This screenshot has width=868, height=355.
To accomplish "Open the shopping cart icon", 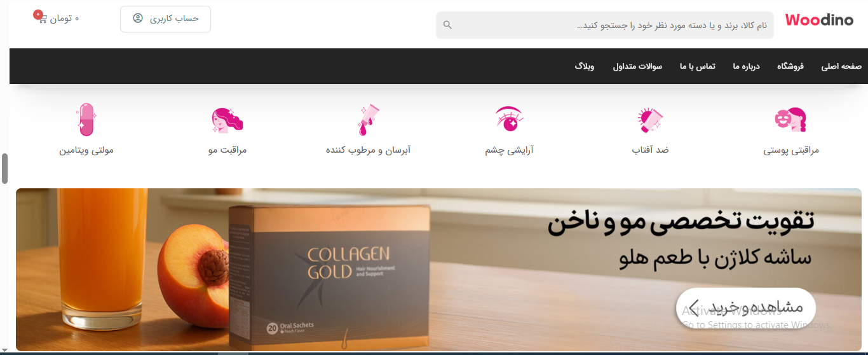I will point(43,19).
